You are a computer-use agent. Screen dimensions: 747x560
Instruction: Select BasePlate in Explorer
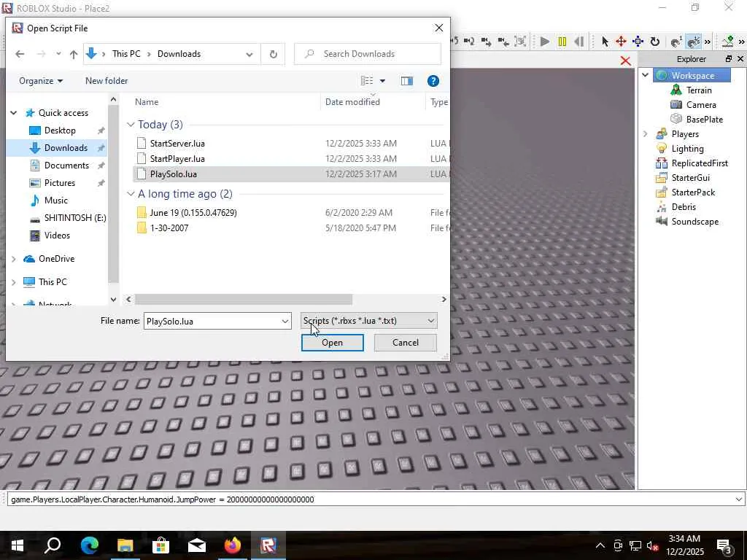click(x=704, y=120)
